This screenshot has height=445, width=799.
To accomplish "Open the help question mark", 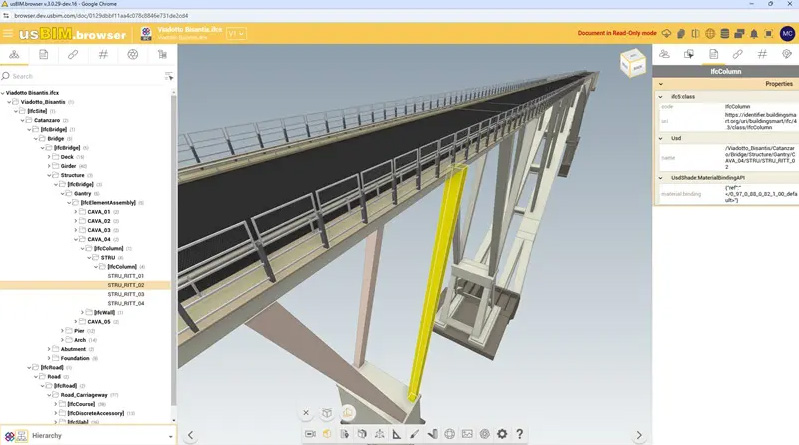I will click(x=519, y=434).
